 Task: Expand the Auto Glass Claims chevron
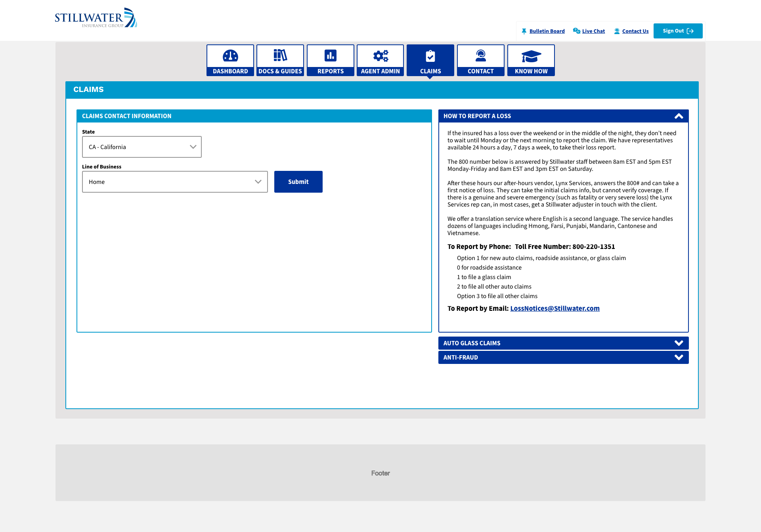tap(679, 343)
